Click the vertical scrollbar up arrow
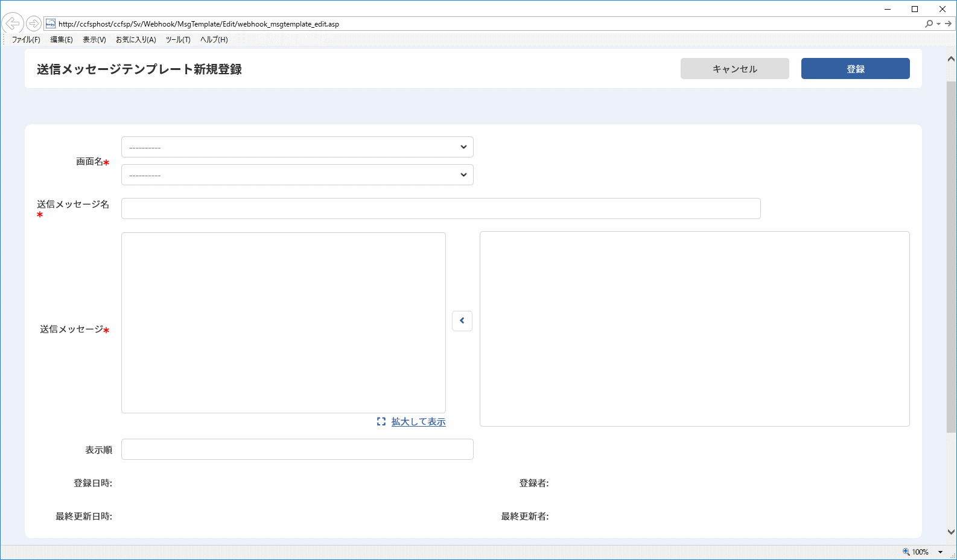Screen dimensions: 957x560 951,59
